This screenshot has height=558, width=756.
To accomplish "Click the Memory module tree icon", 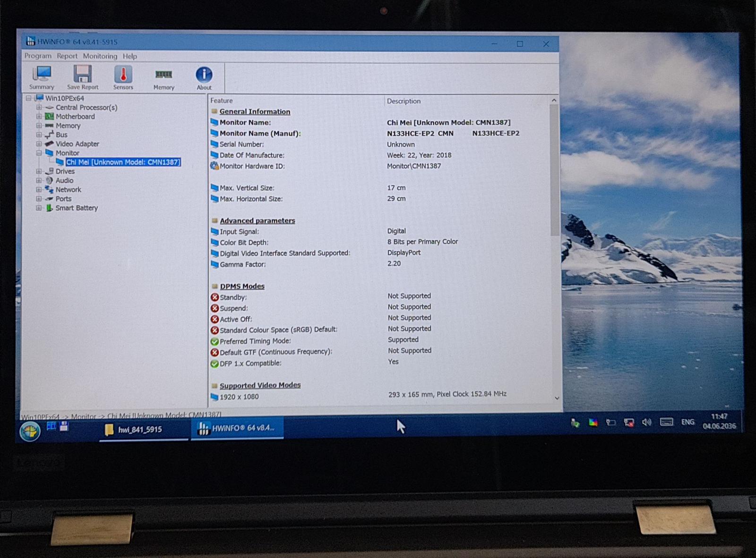I will (x=49, y=126).
